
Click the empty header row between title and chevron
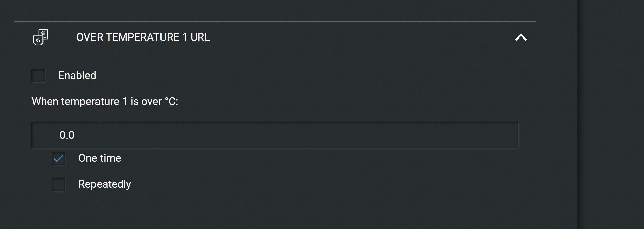[x=362, y=37]
